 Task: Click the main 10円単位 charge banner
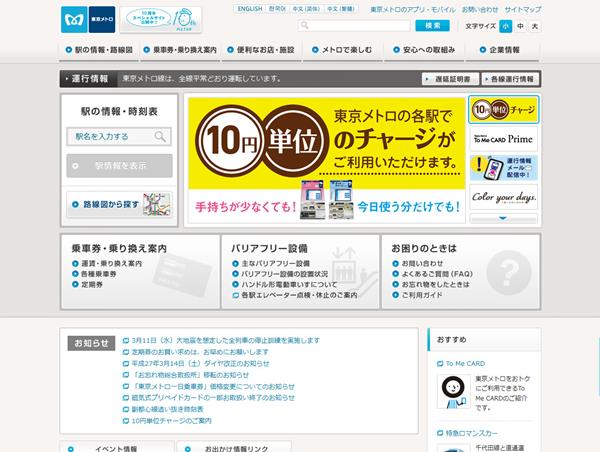point(326,160)
